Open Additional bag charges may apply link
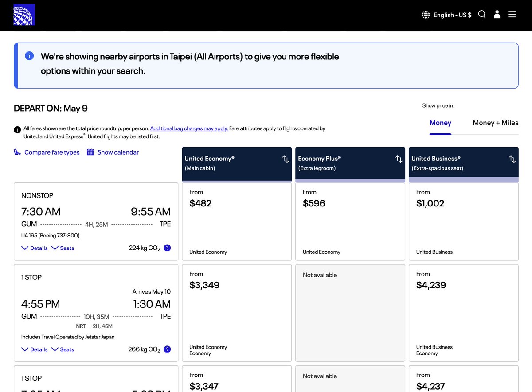The height and width of the screenshot is (392, 532). (189, 128)
